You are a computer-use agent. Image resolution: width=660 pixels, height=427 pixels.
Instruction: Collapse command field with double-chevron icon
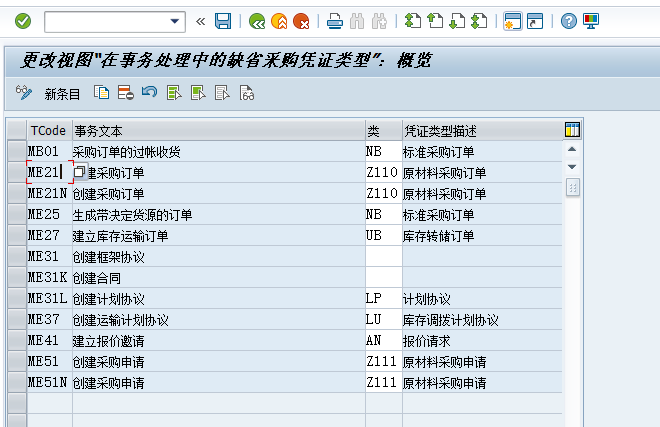coord(200,21)
